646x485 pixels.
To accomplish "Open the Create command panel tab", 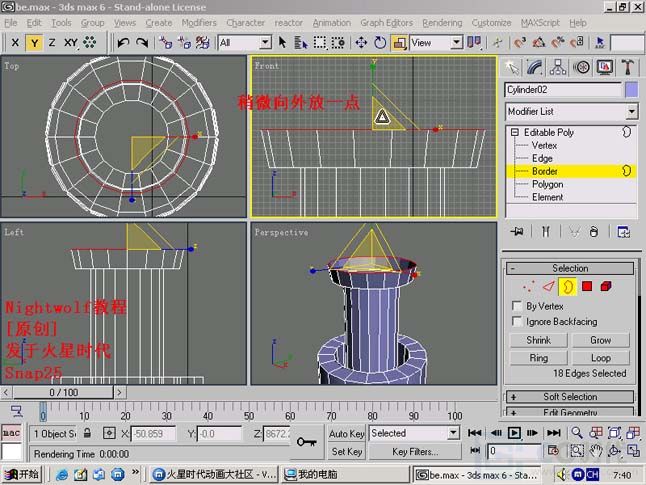I will [x=512, y=67].
